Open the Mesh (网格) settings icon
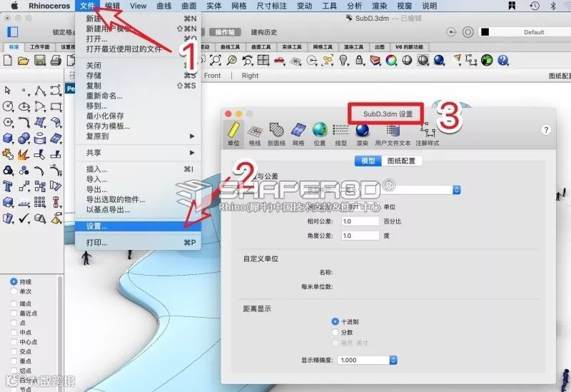 pos(298,134)
